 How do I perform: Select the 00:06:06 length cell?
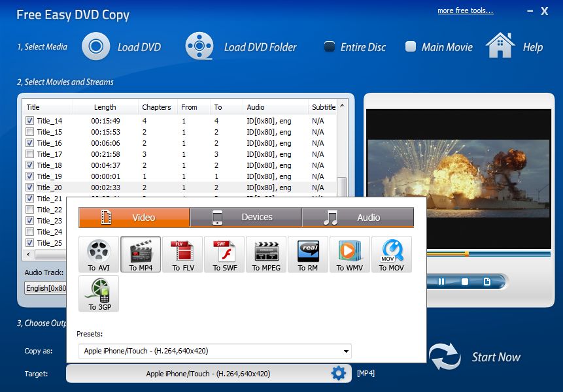[x=105, y=143]
